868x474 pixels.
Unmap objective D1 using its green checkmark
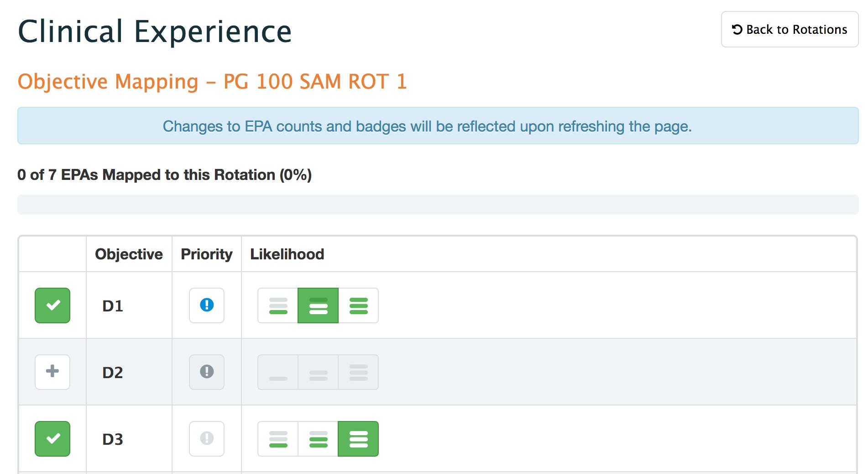point(52,305)
